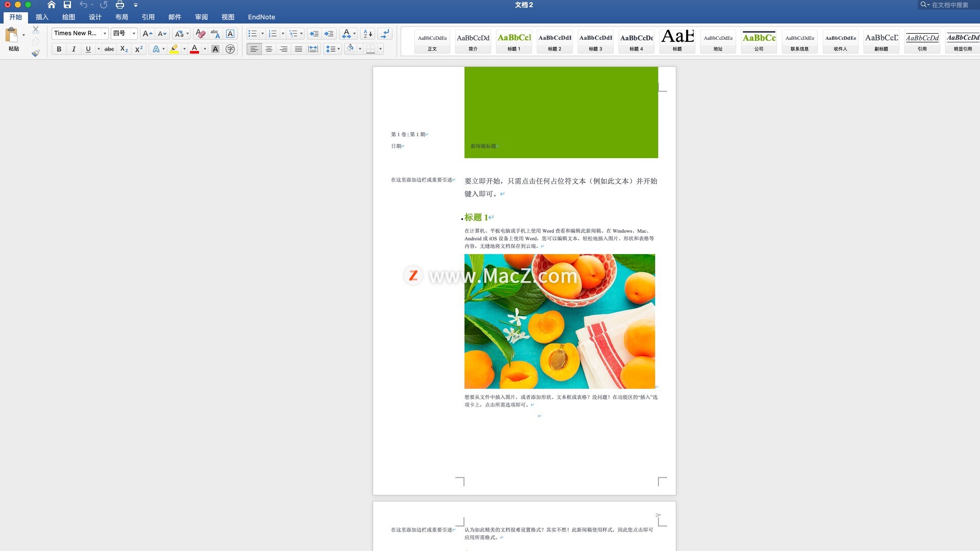This screenshot has height=551, width=980.
Task: Click the enclosed character 字 icon
Action: click(230, 49)
